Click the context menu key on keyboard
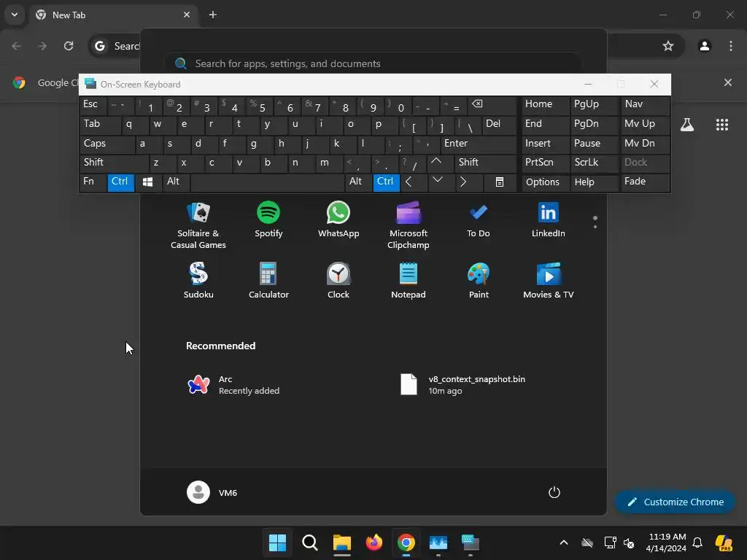This screenshot has height=560, width=747. tap(500, 182)
